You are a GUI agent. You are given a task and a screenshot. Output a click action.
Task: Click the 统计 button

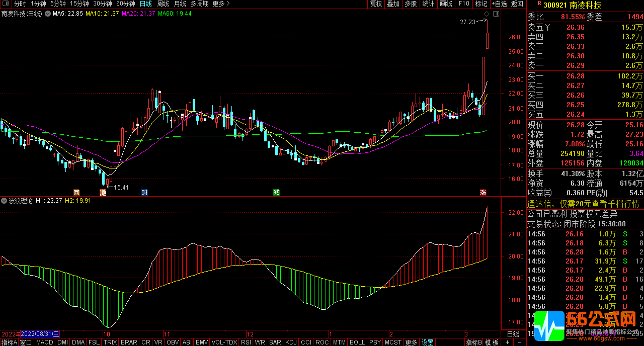tap(428, 4)
